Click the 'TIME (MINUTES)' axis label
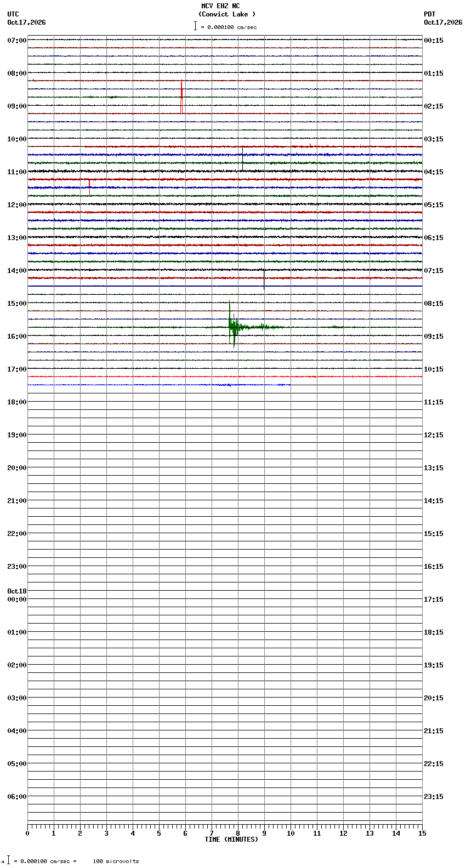Viewport: 466px width, 868px height. [x=231, y=840]
